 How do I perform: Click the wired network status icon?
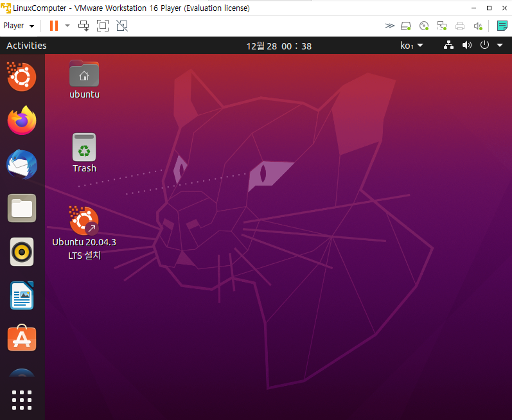pyautogui.click(x=448, y=45)
